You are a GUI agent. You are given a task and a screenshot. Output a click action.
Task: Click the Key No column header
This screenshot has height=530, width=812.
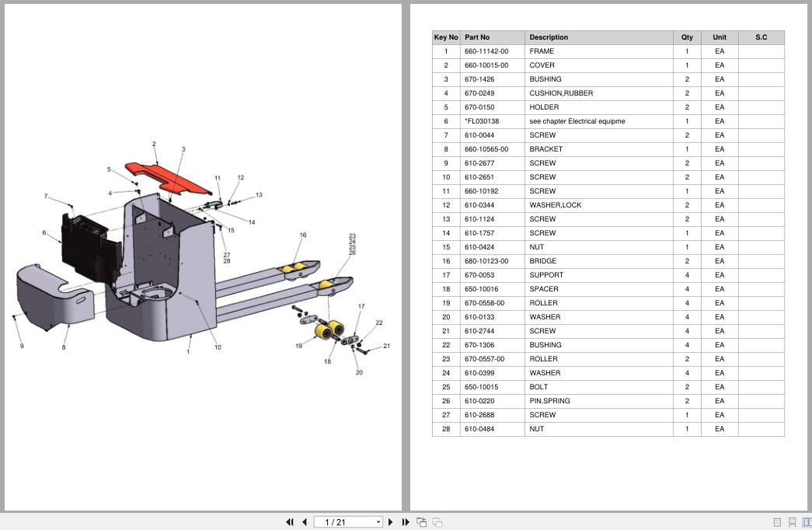click(446, 37)
